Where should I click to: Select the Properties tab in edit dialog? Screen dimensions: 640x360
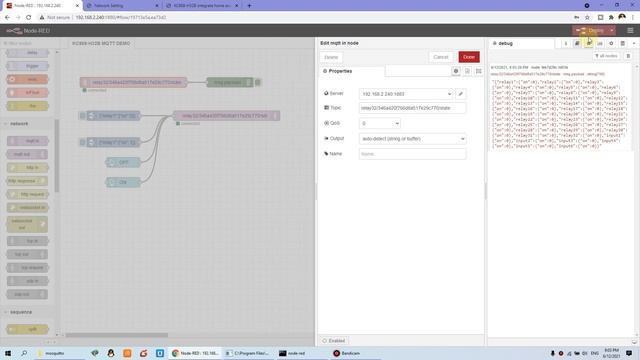click(x=352, y=71)
